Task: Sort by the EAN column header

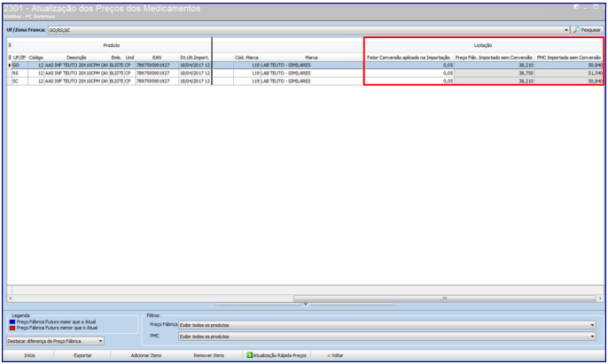Action: [157, 58]
